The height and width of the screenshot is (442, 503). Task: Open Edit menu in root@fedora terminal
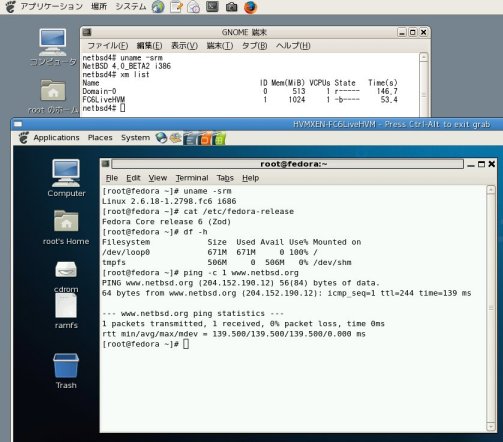(x=133, y=178)
